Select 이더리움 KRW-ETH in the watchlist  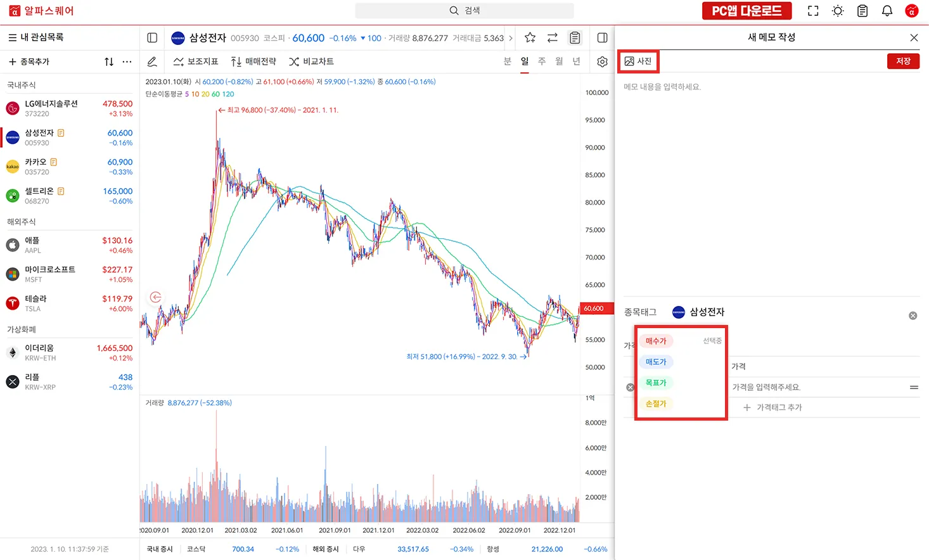click(70, 353)
